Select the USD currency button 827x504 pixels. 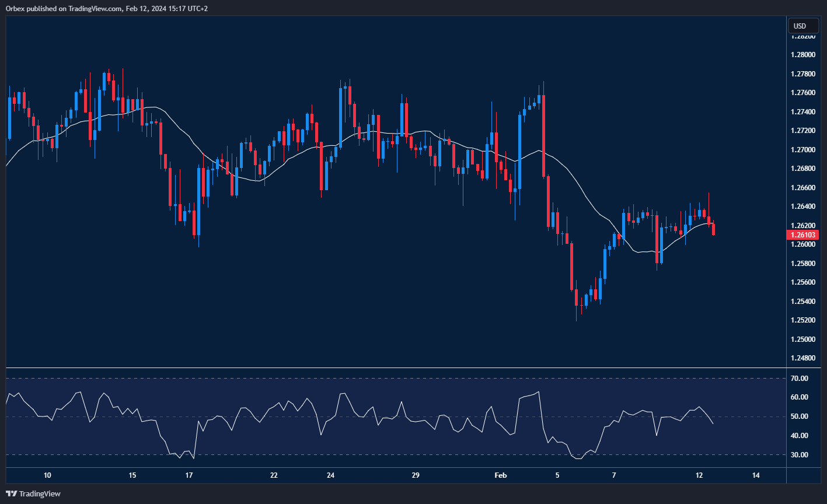pyautogui.click(x=803, y=26)
